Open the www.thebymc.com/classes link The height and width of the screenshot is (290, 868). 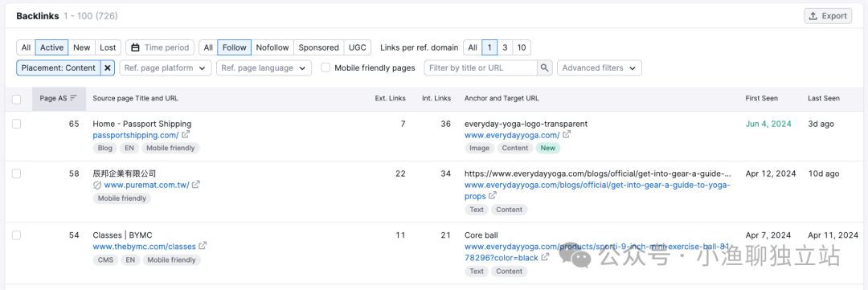click(145, 247)
